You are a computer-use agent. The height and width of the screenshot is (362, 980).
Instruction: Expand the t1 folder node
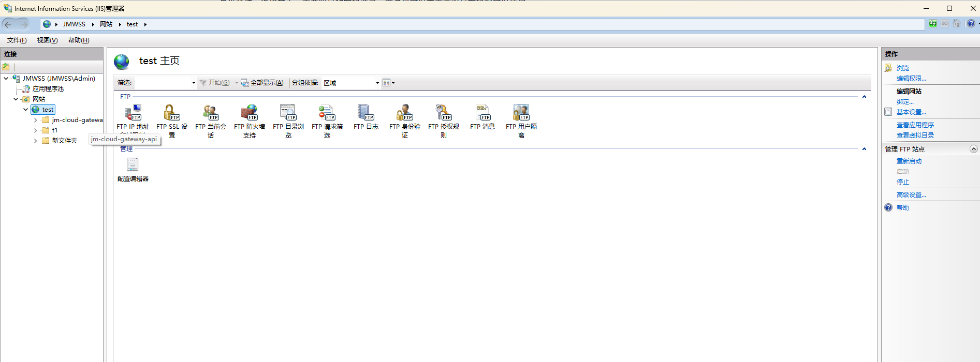pyautogui.click(x=35, y=130)
